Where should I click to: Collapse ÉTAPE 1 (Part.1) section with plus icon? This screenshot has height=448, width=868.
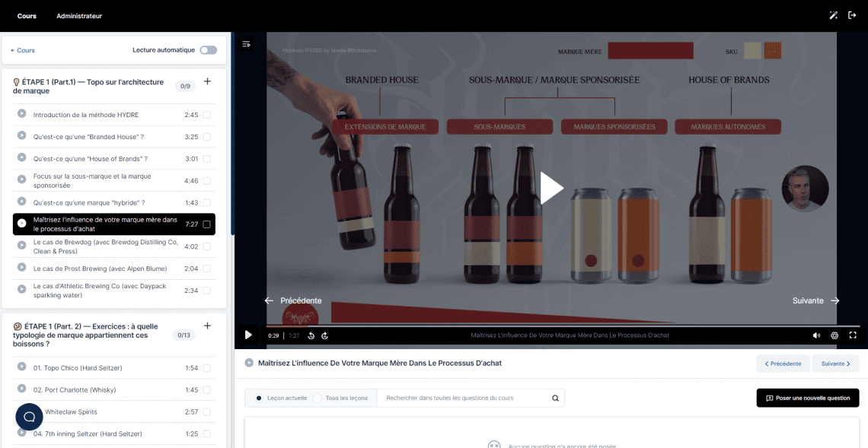point(208,81)
